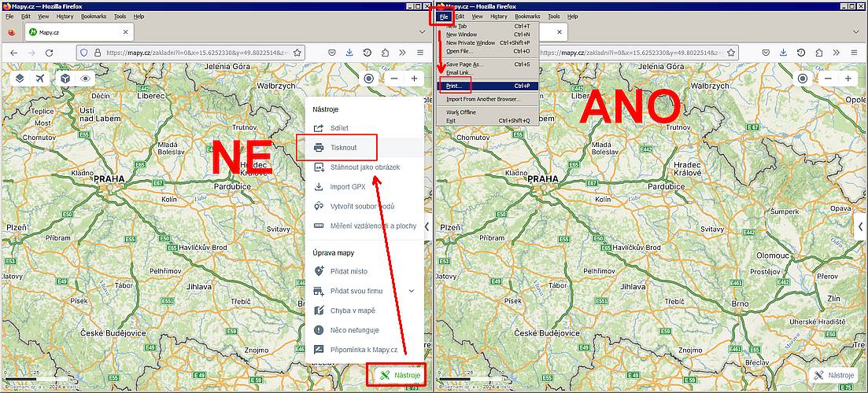868x393 pixels.
Task: Click Vytvořit soubor bodů
Action: click(364, 206)
